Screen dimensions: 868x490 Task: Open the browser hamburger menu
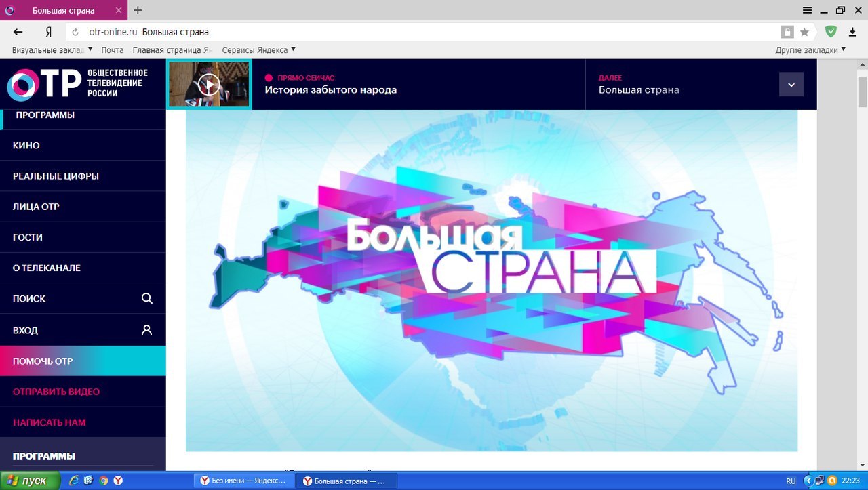click(807, 10)
